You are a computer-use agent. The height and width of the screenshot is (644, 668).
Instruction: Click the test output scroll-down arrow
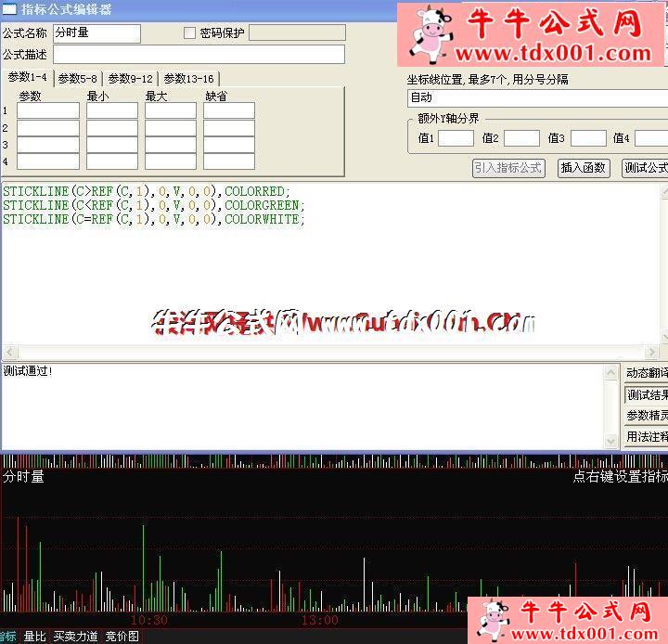tap(610, 441)
